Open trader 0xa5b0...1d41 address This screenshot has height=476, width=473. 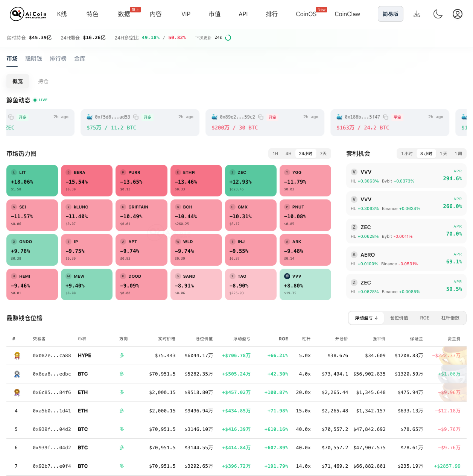(x=52, y=411)
